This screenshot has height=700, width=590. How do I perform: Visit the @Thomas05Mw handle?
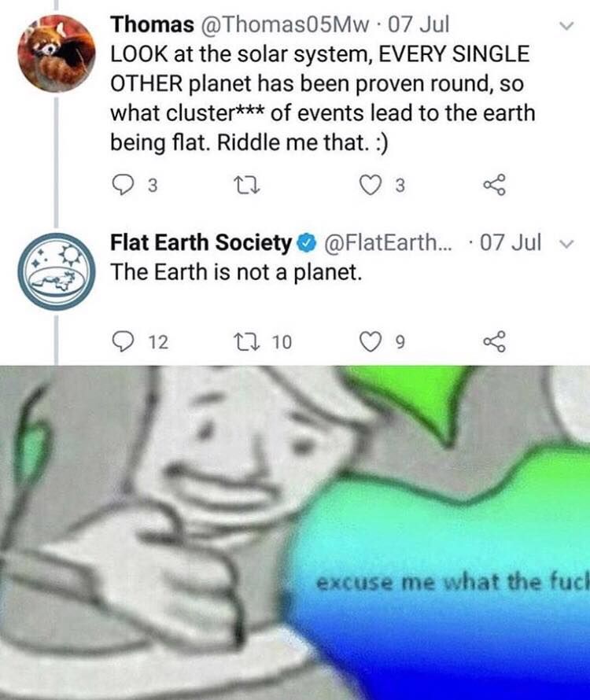(x=286, y=24)
